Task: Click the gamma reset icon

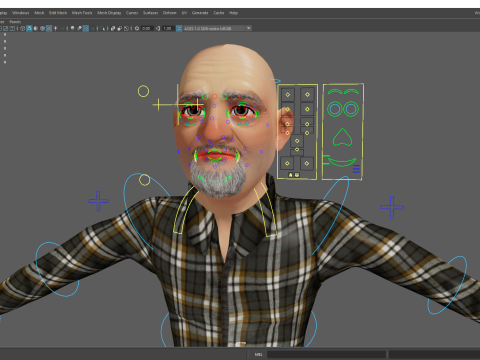Action: coord(158,28)
